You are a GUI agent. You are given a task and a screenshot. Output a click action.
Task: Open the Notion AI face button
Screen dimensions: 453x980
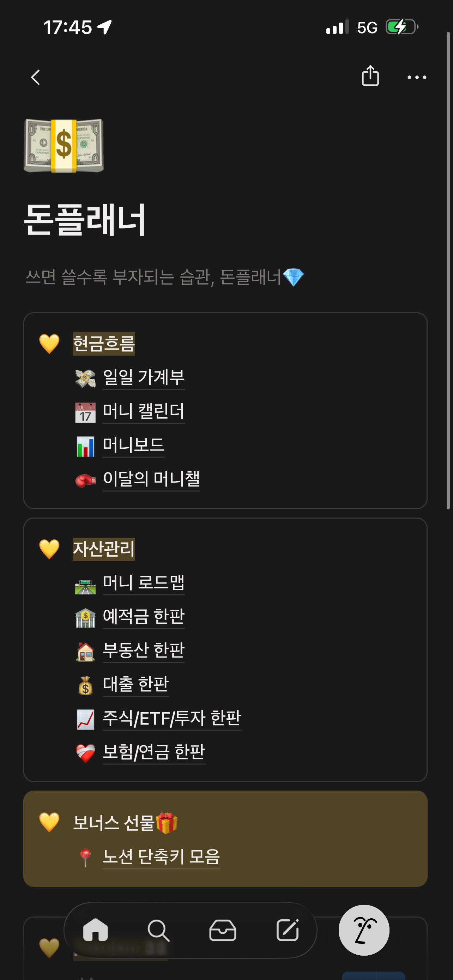pyautogui.click(x=364, y=930)
